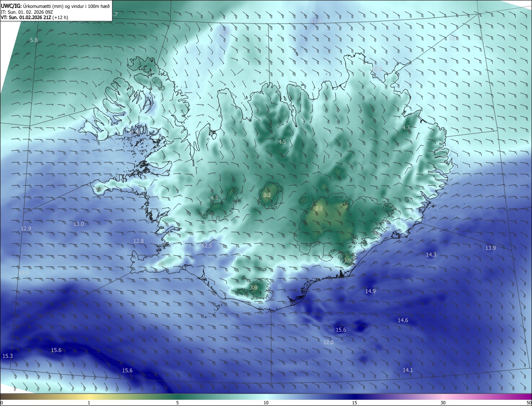Click the 50 label on the color scale
Image resolution: width=532 pixels, height=406 pixels.
pos(529,403)
